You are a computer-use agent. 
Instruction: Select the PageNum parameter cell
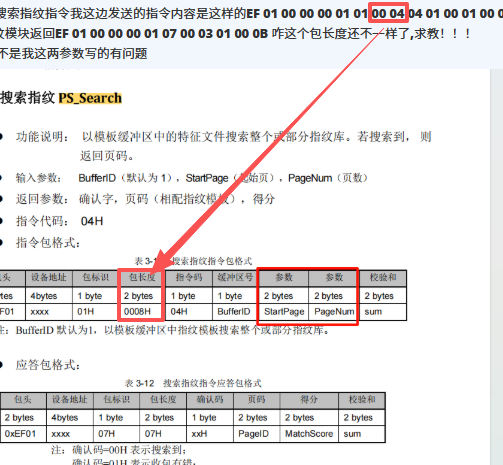click(x=334, y=312)
